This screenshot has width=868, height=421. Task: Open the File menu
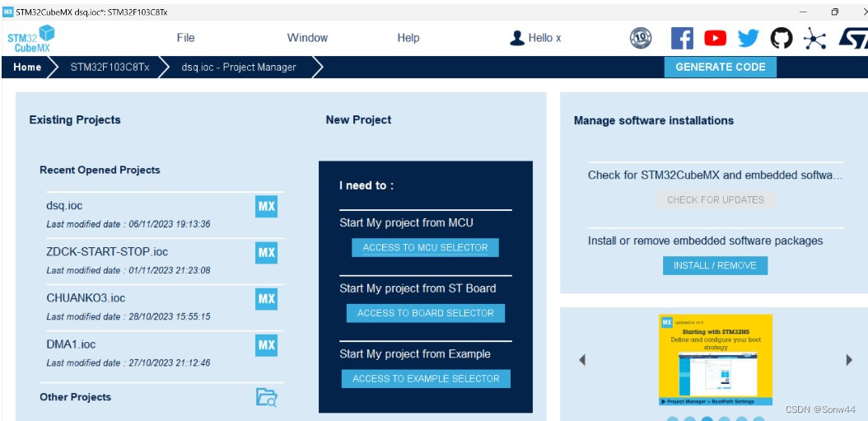[x=185, y=38]
